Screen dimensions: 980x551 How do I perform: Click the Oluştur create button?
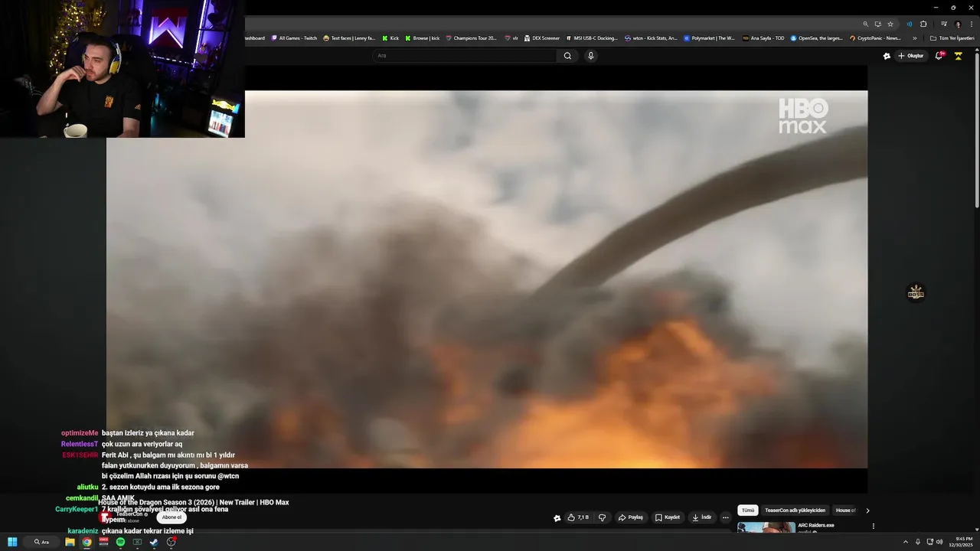(911, 56)
